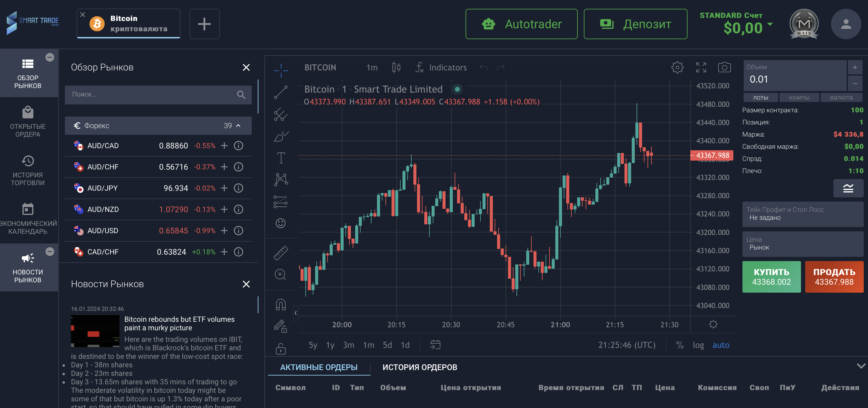Viewport: 868px width, 408px height.
Task: Open the Цена Рынок price selector
Action: pos(802,244)
